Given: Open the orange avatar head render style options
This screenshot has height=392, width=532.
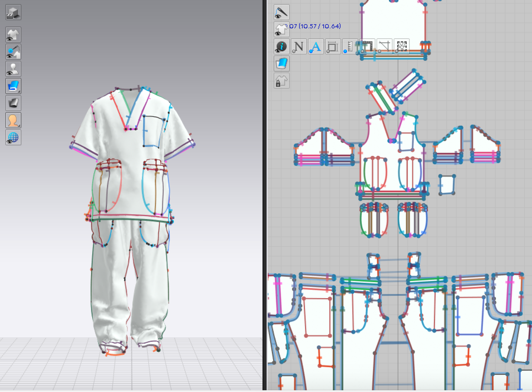Looking at the screenshot, I should [x=13, y=120].
